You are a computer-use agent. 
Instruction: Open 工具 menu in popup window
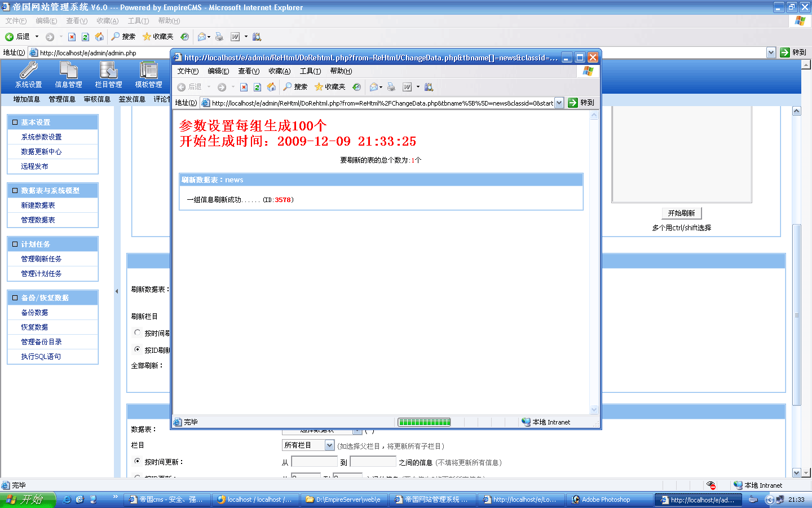(310, 71)
